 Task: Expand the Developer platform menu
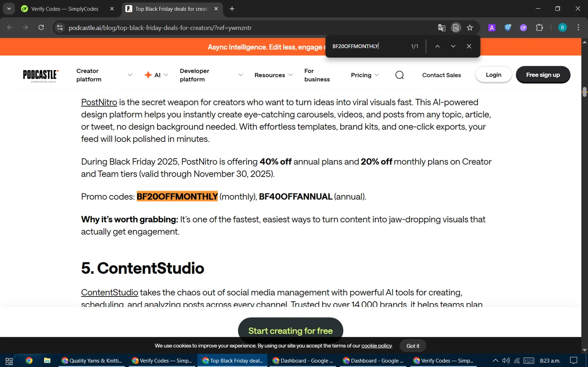(x=211, y=75)
